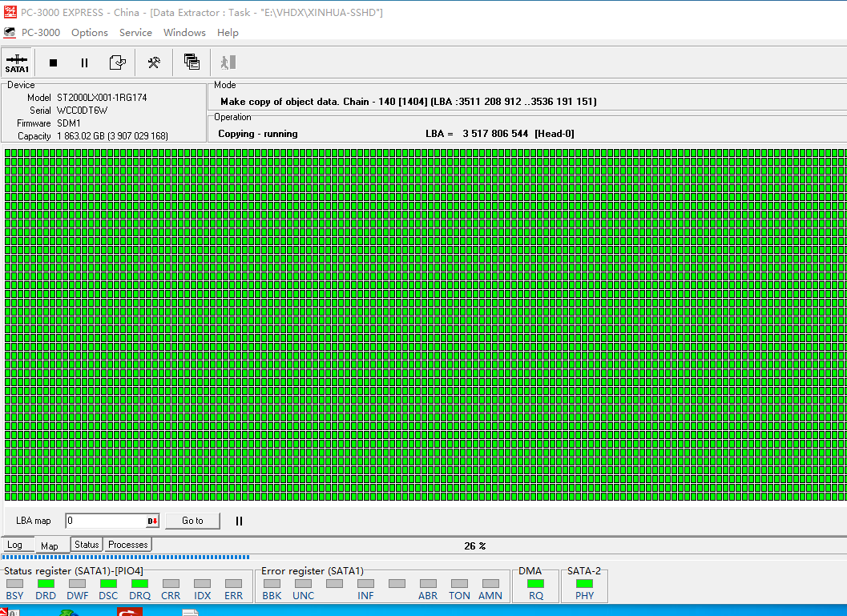Switch to the Status tab
This screenshot has width=847, height=616.
(86, 544)
